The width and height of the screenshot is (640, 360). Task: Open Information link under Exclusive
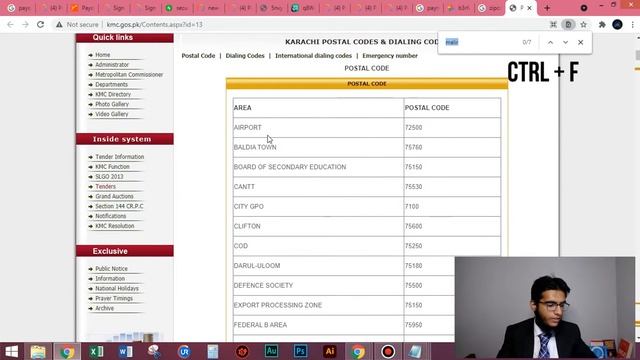(x=110, y=278)
